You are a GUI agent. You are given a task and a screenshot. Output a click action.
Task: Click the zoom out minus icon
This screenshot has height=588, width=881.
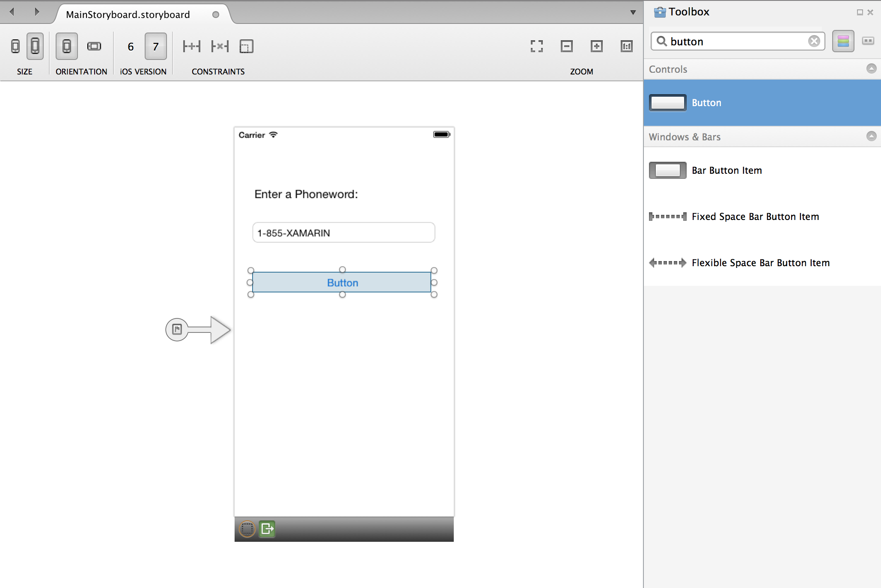point(567,46)
